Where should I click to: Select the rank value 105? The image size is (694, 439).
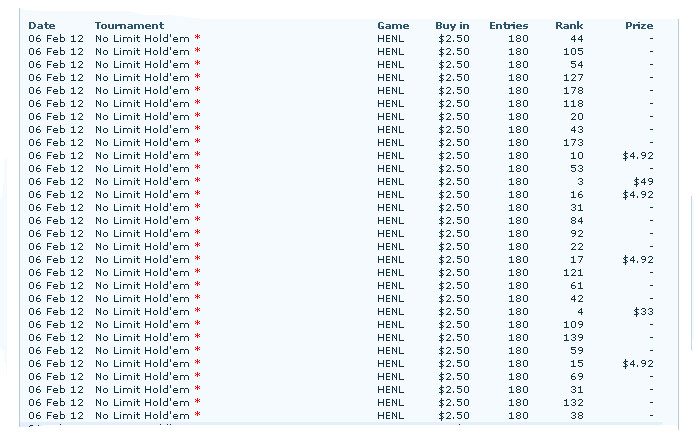pos(573,52)
